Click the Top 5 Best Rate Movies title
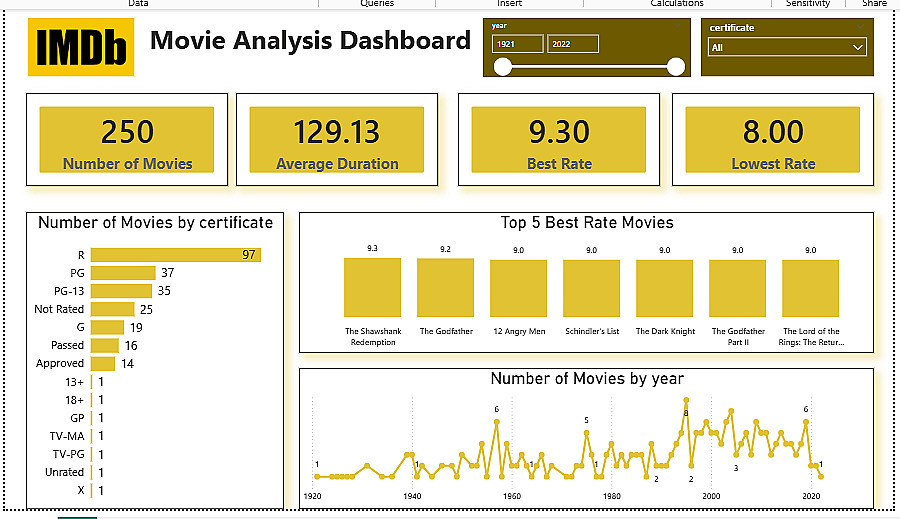 tap(587, 223)
